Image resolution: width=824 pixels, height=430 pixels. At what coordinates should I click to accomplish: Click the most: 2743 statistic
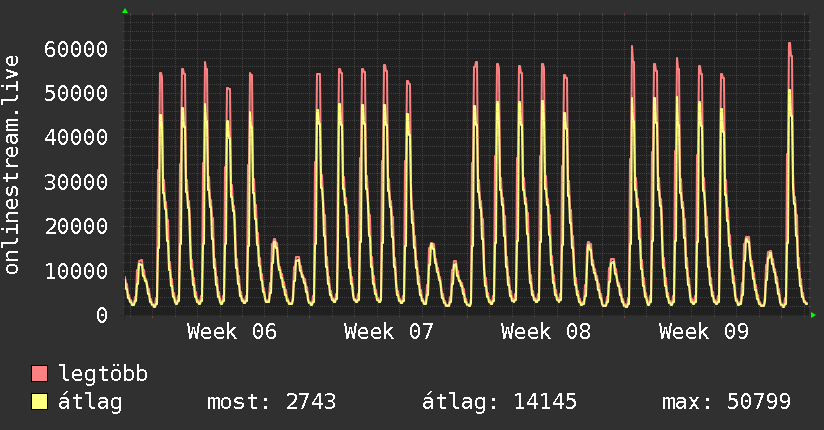(x=271, y=402)
